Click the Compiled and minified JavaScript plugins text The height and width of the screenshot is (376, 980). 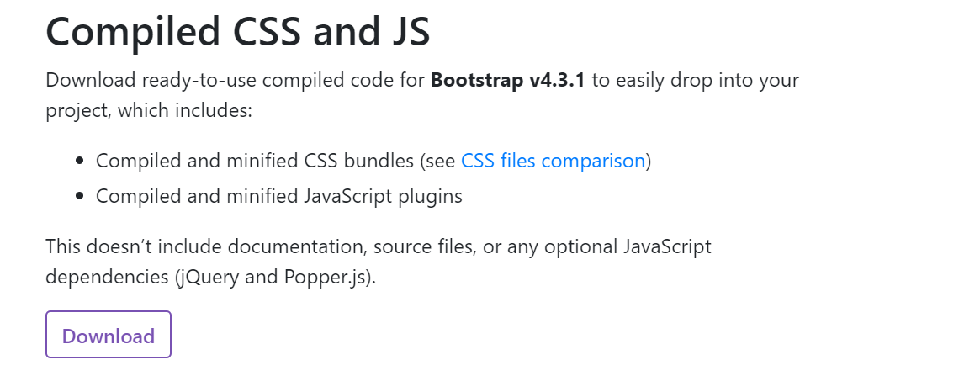click(x=278, y=196)
